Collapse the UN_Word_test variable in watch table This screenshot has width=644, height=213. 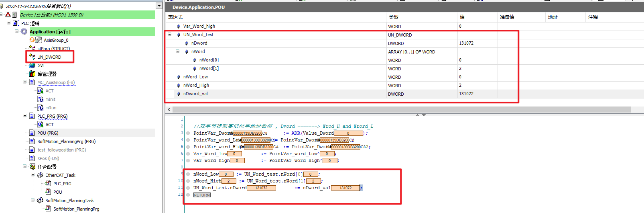pyautogui.click(x=169, y=35)
